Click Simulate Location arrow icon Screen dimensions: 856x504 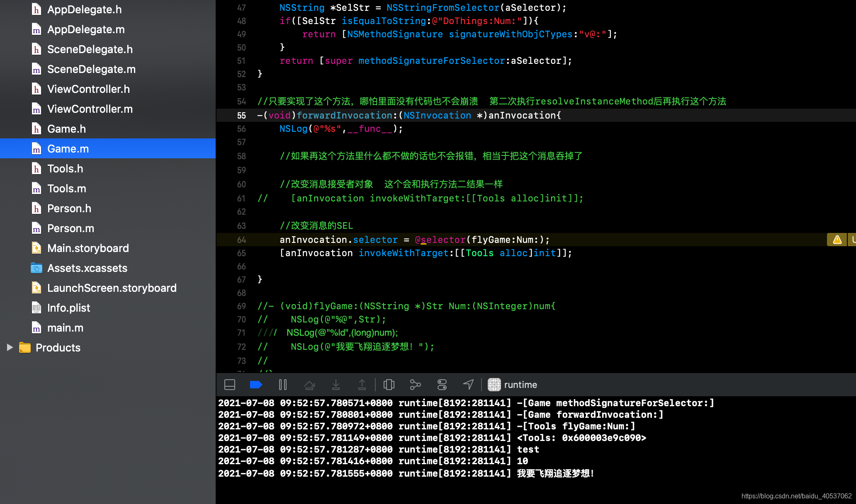pos(468,385)
